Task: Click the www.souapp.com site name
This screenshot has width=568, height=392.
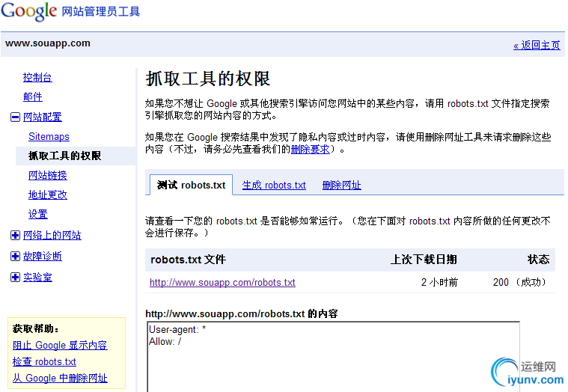Action: tap(48, 43)
